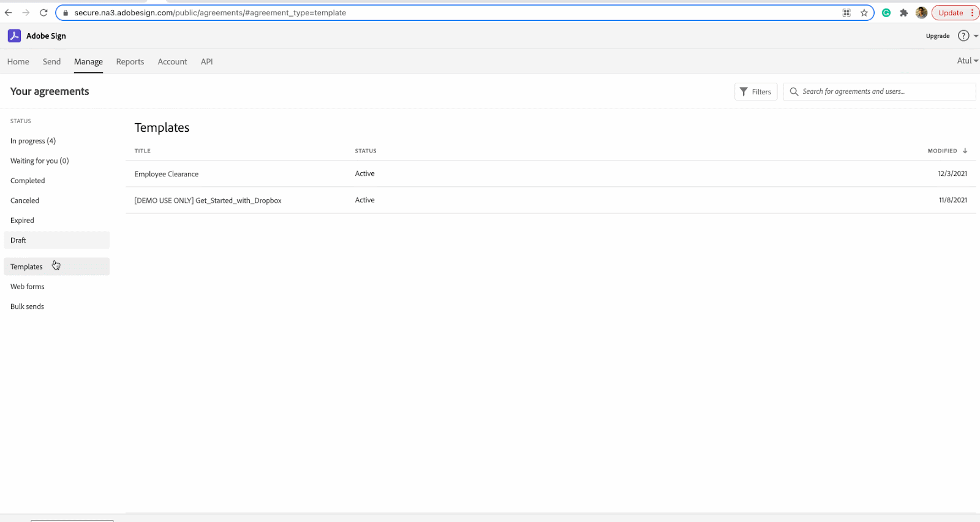Open the Get_Started_with_Dropbox demo template
Image resolution: width=980 pixels, height=522 pixels.
(x=208, y=200)
